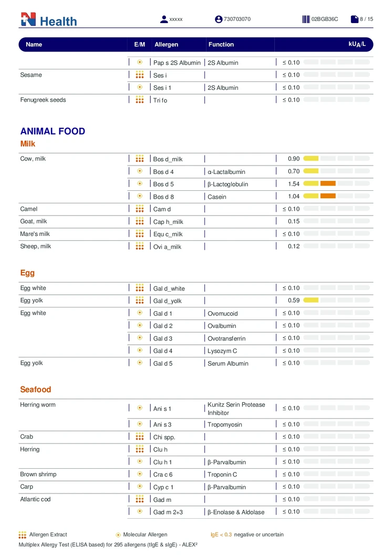The width and height of the screenshot is (392, 555).
Task: Click the allergen extract icon for Tri fo
Action: [x=140, y=100]
